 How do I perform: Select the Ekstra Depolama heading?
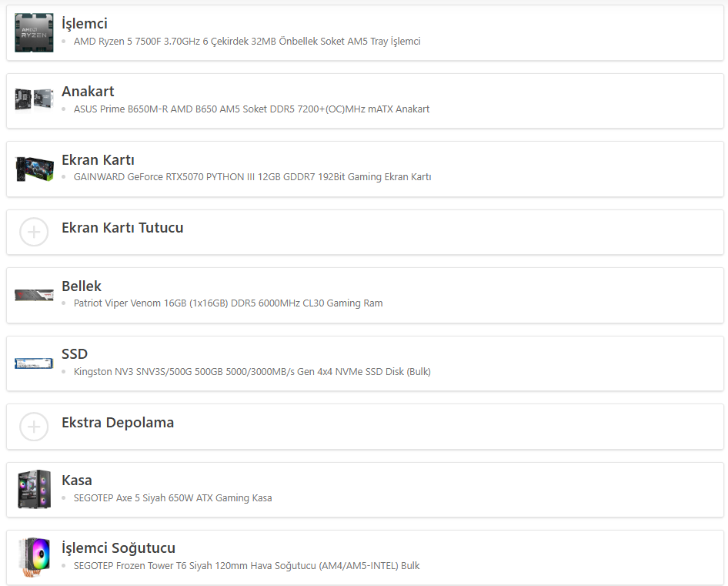pyautogui.click(x=118, y=422)
